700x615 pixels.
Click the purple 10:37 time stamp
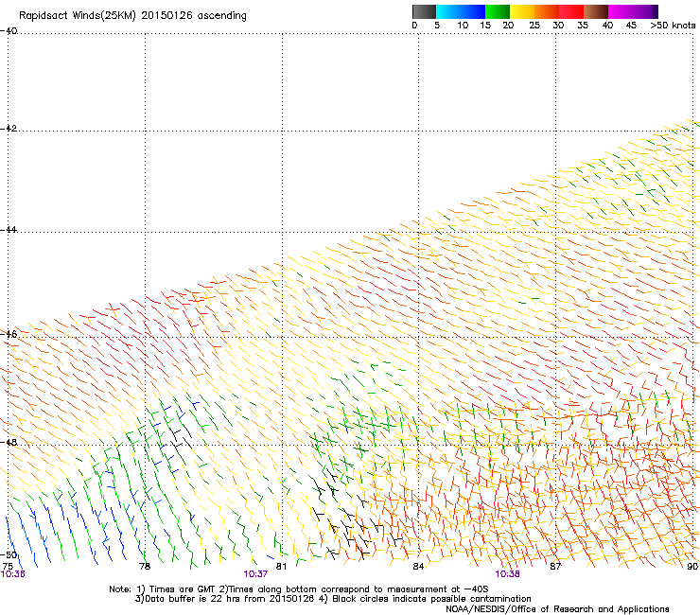point(255,574)
